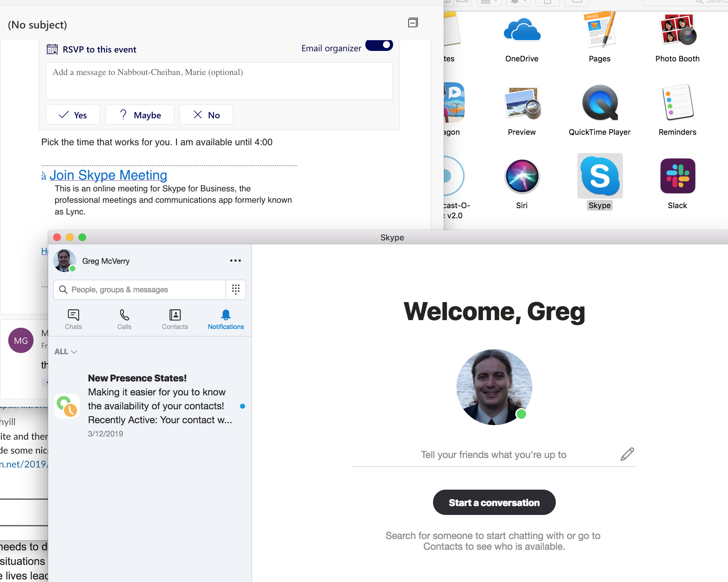Viewport: 728px width, 582px height.
Task: Open the New Presence States notification
Action: 150,406
